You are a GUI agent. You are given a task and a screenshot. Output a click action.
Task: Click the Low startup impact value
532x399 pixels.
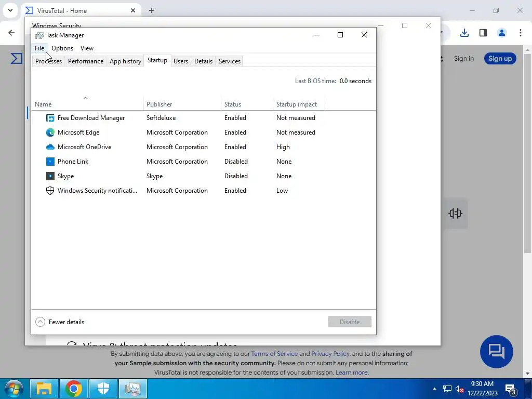coord(282,191)
